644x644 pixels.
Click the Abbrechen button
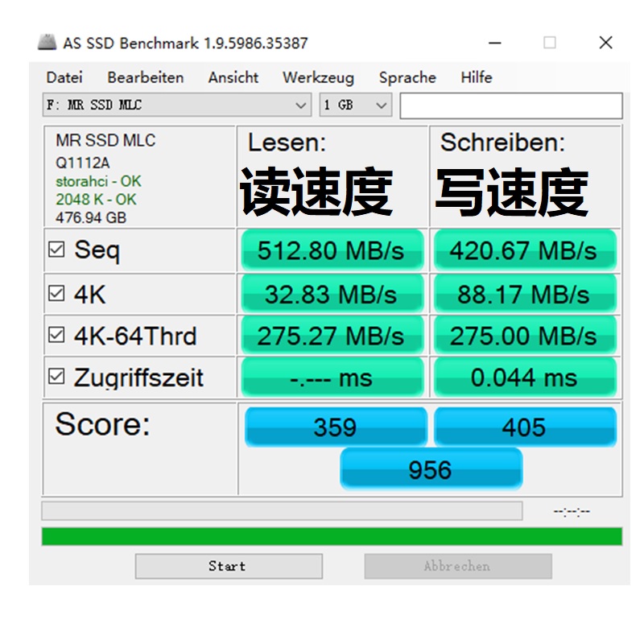tap(458, 566)
